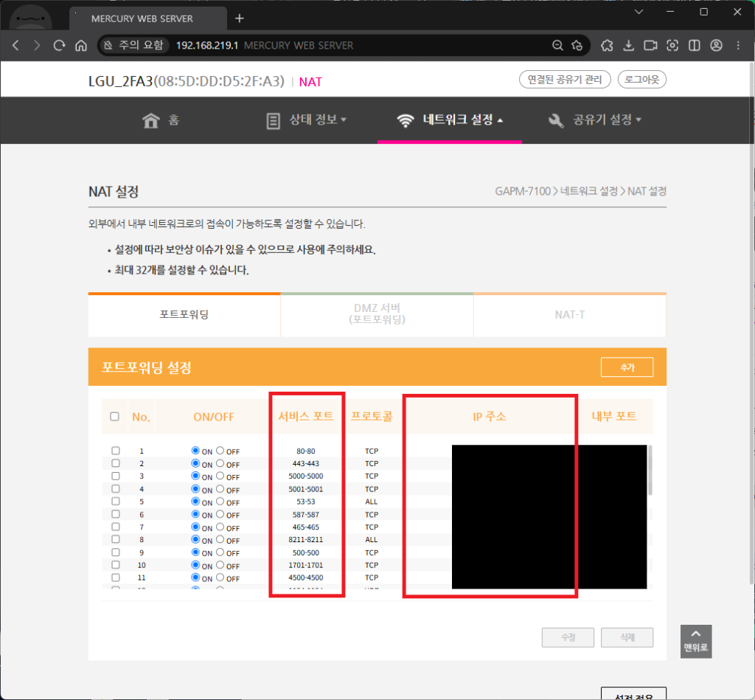Click the address bar URL 192.168.219.1

(207, 45)
